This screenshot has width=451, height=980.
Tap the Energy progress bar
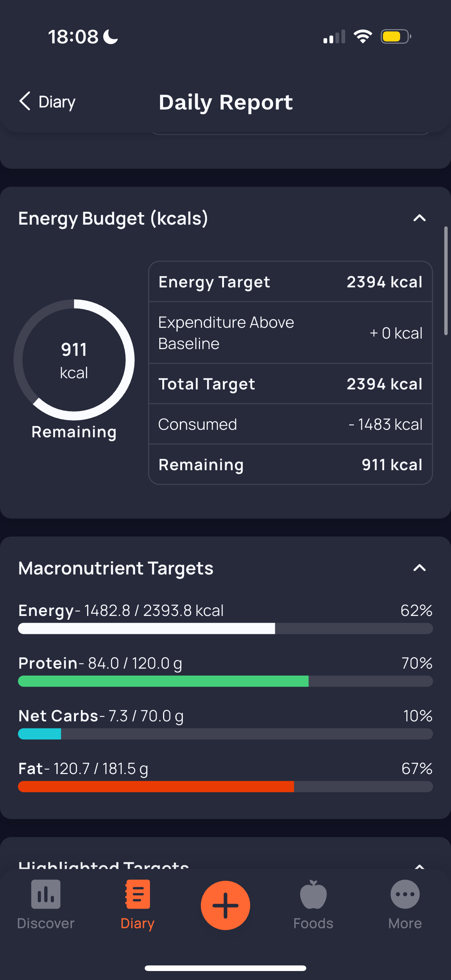(x=225, y=629)
